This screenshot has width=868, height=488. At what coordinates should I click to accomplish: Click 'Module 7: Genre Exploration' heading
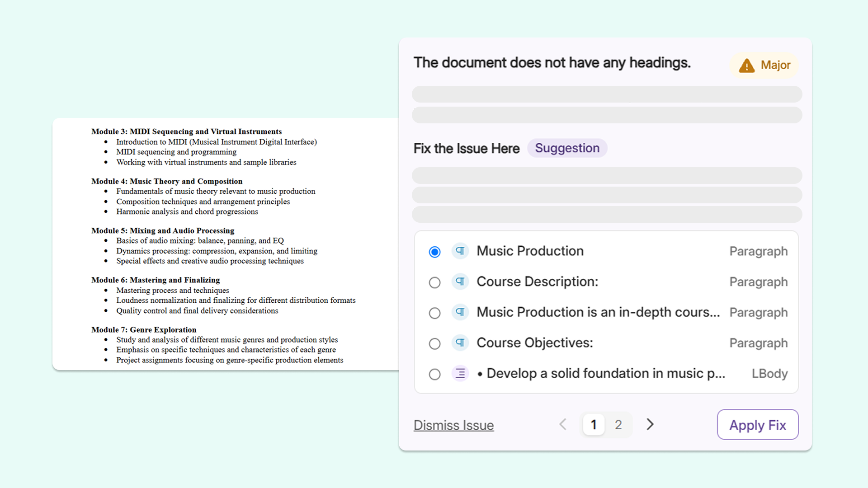(144, 330)
